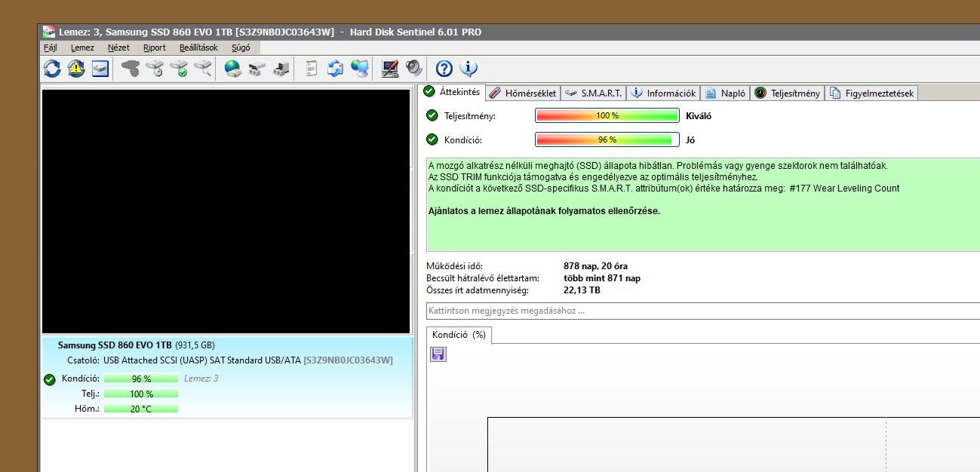Open the Súgó menu
The width and height of the screenshot is (980, 472).
click(241, 48)
